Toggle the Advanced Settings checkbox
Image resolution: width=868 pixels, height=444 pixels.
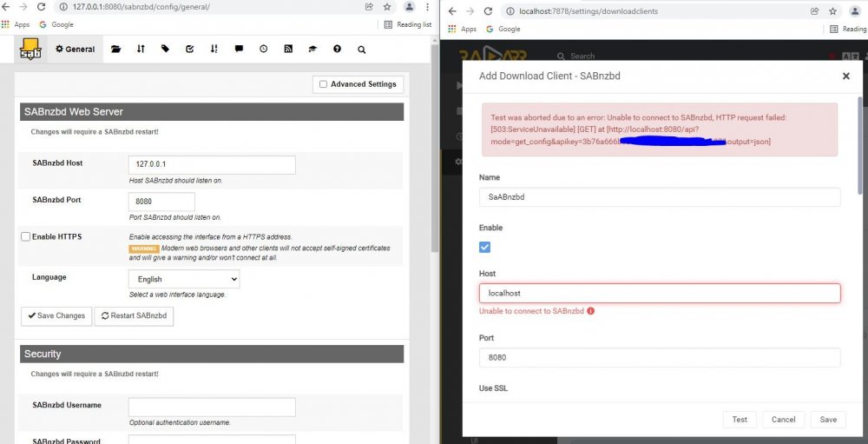(323, 84)
